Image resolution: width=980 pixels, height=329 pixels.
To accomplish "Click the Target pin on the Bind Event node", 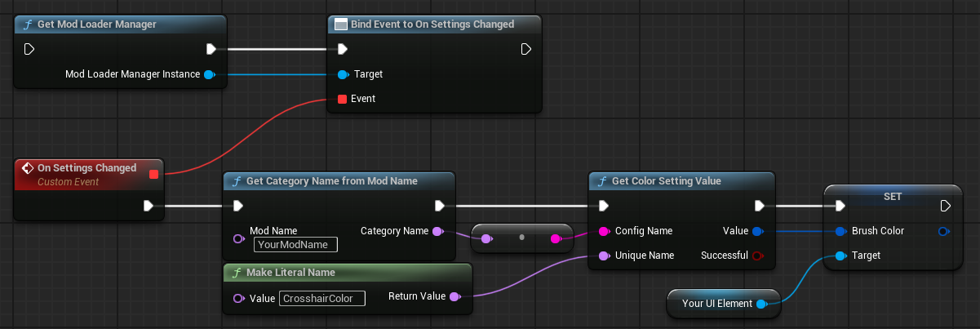I will coord(343,74).
